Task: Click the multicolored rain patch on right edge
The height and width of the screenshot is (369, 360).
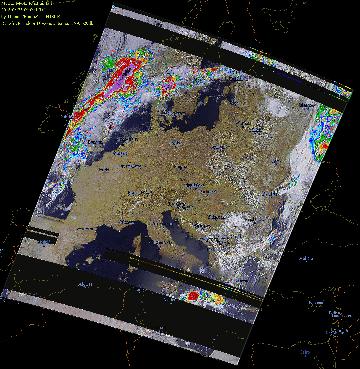Action: point(323,131)
